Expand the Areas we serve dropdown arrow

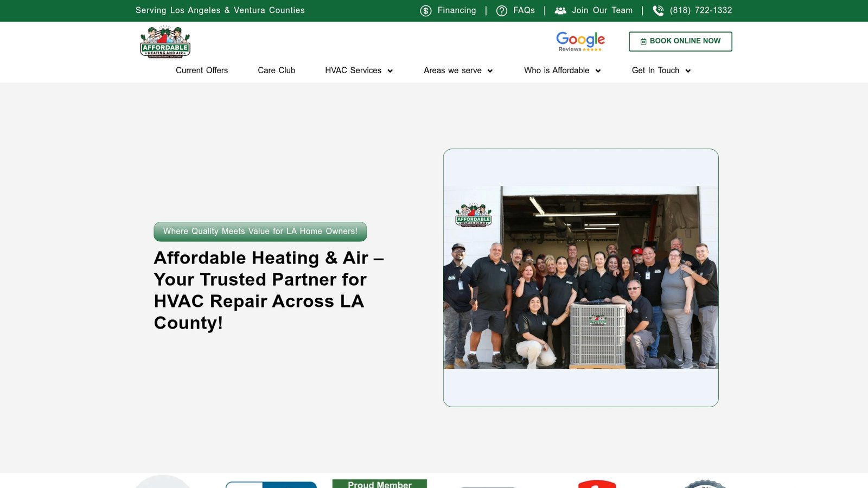[490, 71]
